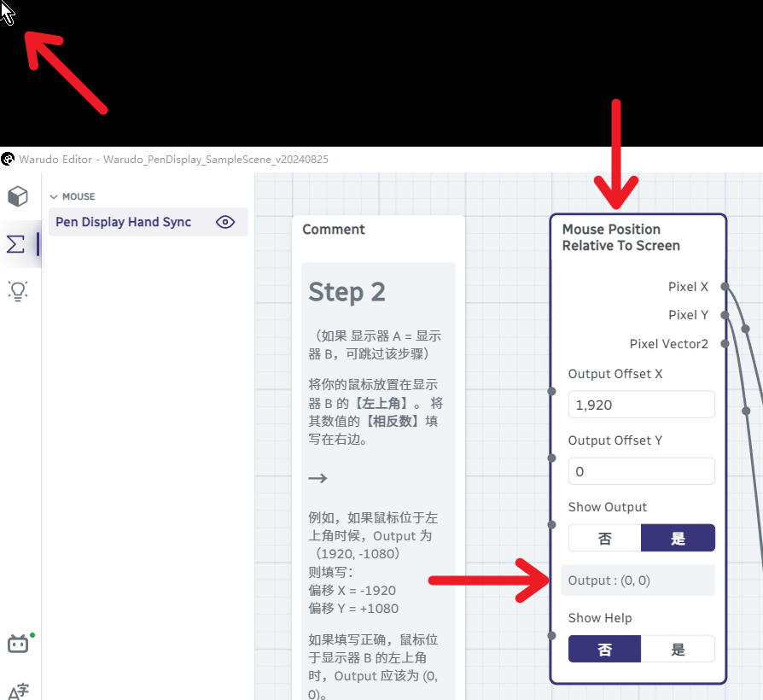Set Show Output to 是

pos(678,538)
